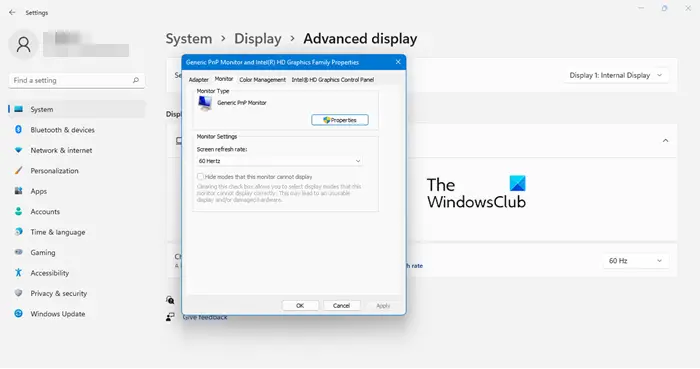Toggle Hide modes monitor cannot display checkbox
Image resolution: width=700 pixels, height=369 pixels.
pos(200,177)
